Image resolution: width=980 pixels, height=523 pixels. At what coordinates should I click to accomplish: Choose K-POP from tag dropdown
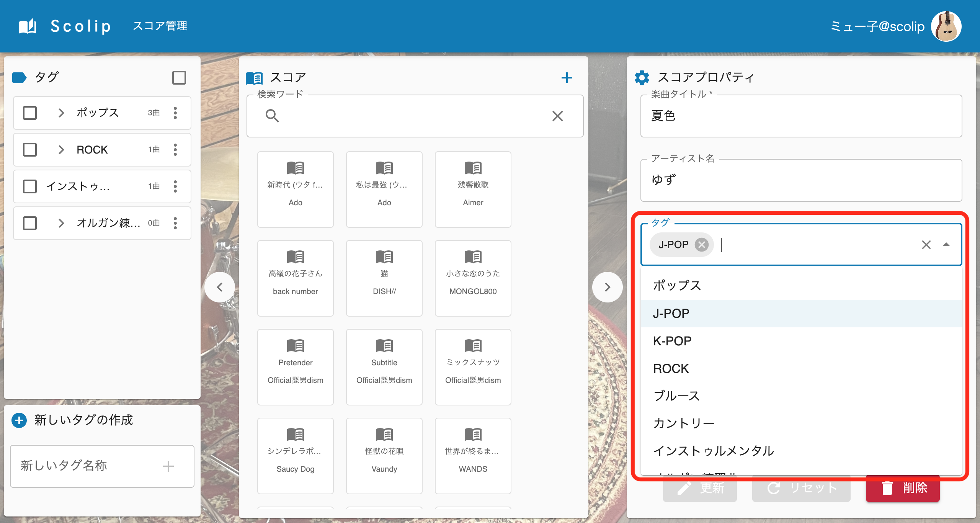coord(801,341)
